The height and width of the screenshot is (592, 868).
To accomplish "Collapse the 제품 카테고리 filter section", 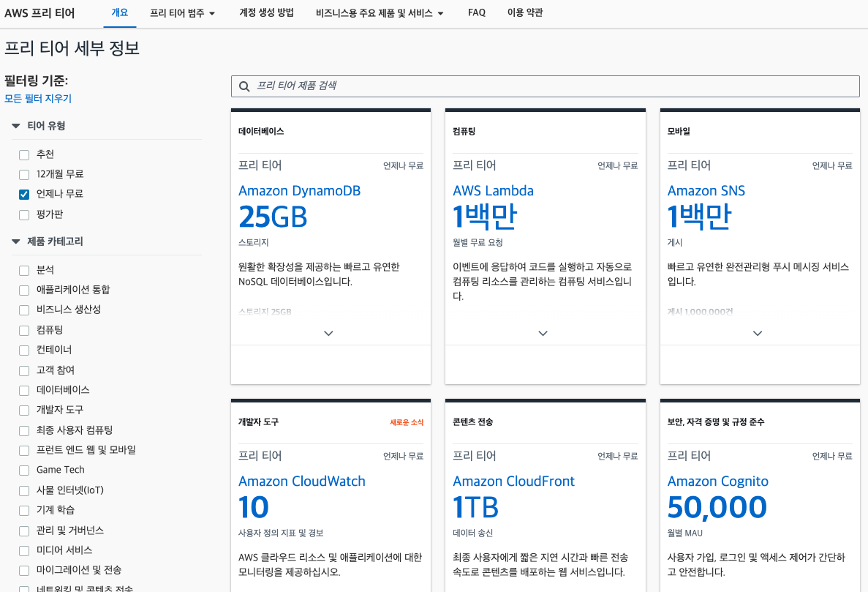I will pyautogui.click(x=15, y=241).
